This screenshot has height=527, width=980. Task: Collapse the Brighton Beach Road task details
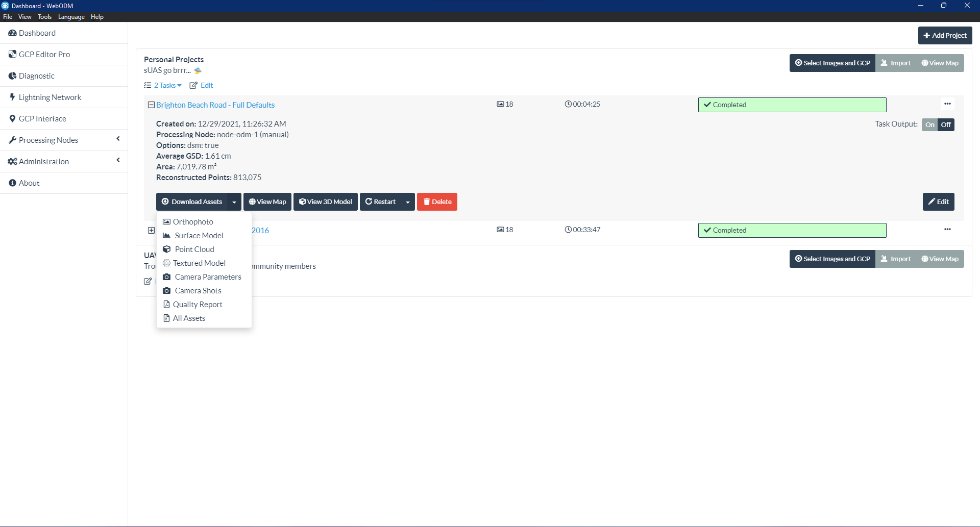(151, 105)
